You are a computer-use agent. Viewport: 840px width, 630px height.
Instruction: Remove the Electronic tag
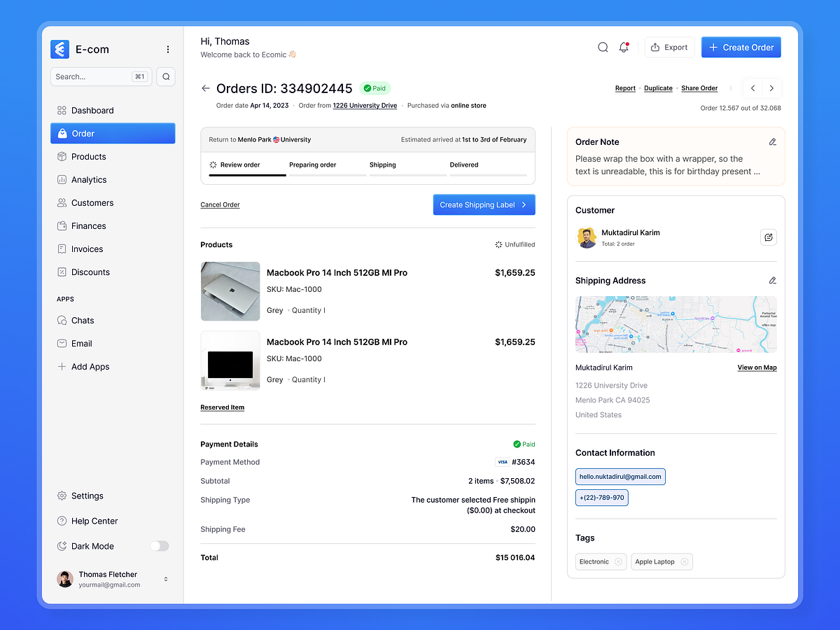(x=619, y=561)
